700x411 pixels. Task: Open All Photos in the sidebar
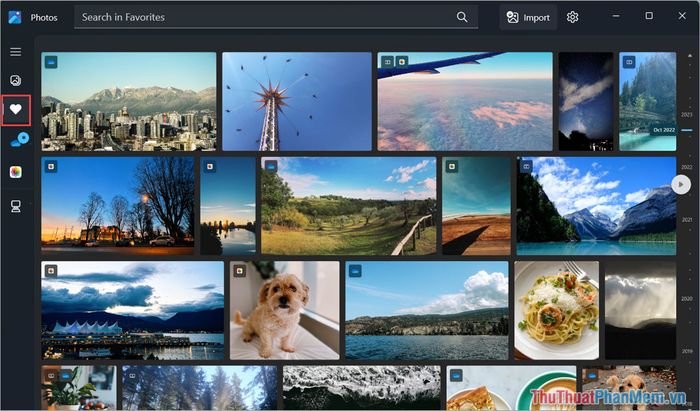click(x=16, y=80)
